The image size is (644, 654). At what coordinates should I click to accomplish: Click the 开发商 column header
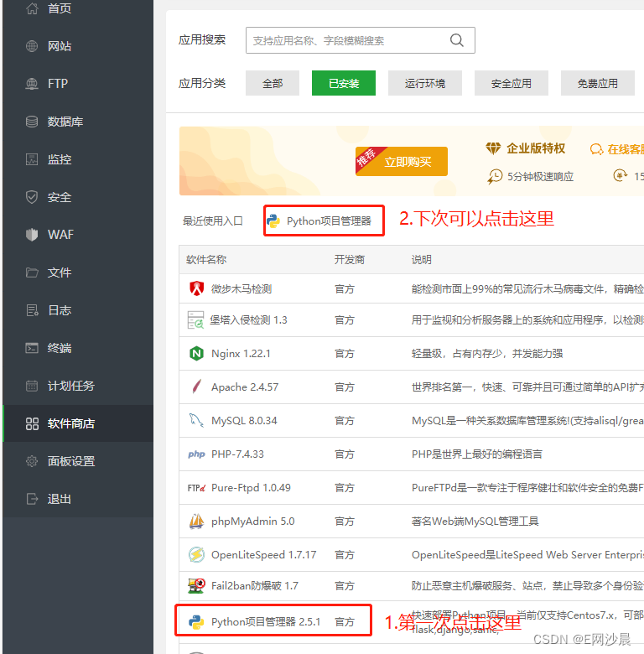click(x=350, y=260)
